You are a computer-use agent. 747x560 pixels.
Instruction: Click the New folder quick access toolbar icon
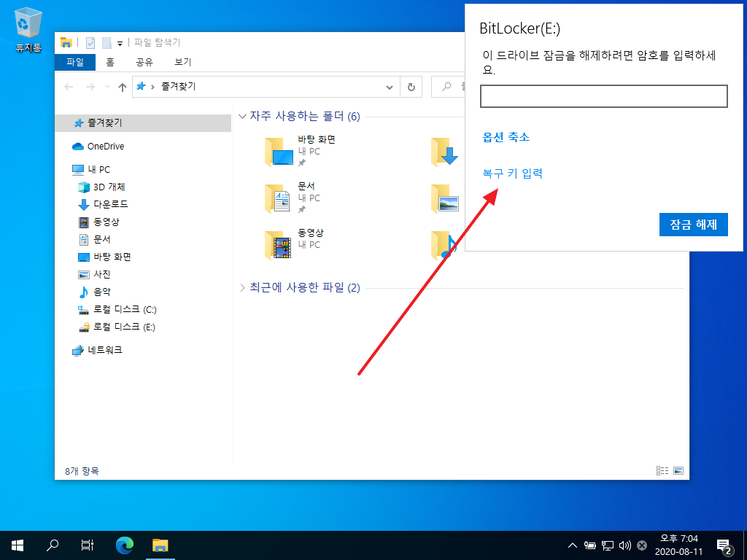[x=107, y=43]
